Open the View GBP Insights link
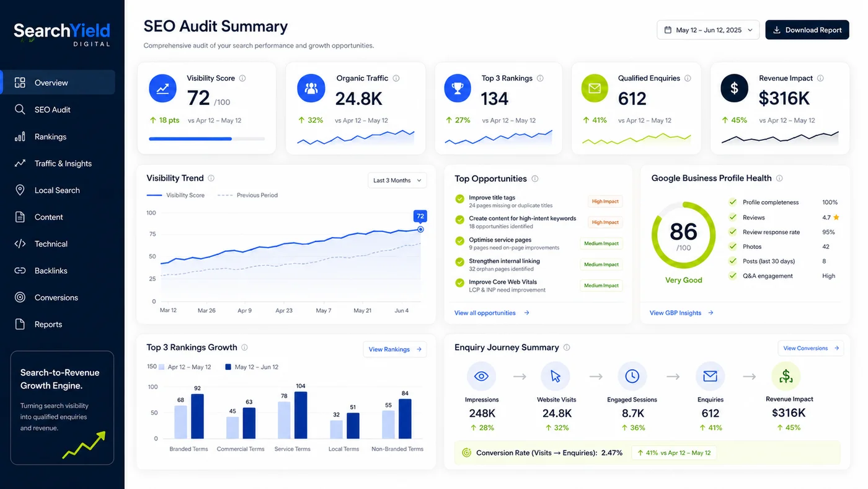 coord(681,313)
